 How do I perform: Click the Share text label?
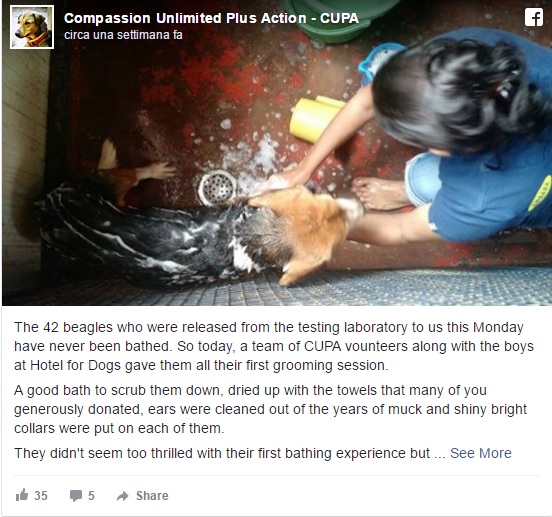pyautogui.click(x=152, y=496)
